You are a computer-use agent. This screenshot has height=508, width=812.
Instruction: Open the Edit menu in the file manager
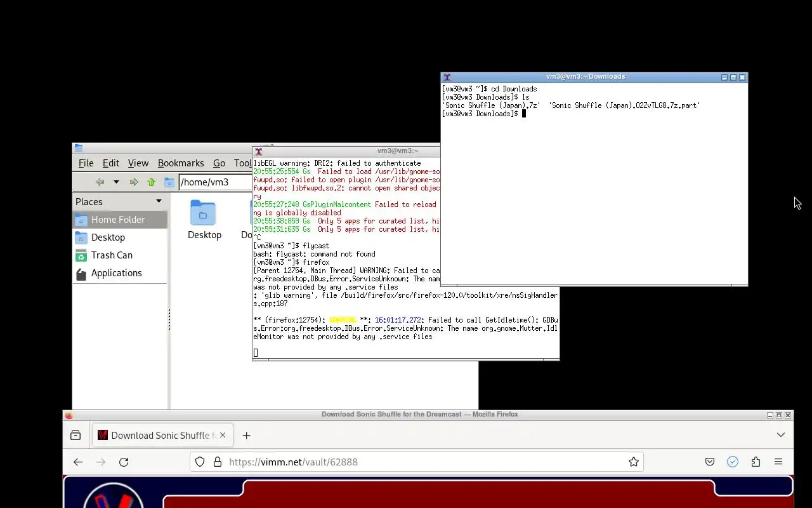[110, 163]
